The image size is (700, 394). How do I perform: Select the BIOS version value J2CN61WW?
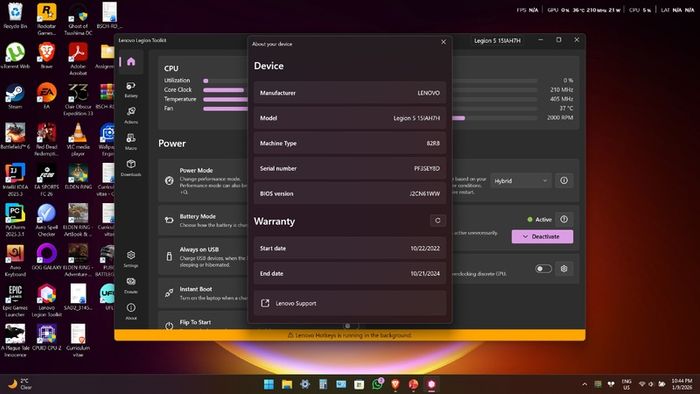425,194
